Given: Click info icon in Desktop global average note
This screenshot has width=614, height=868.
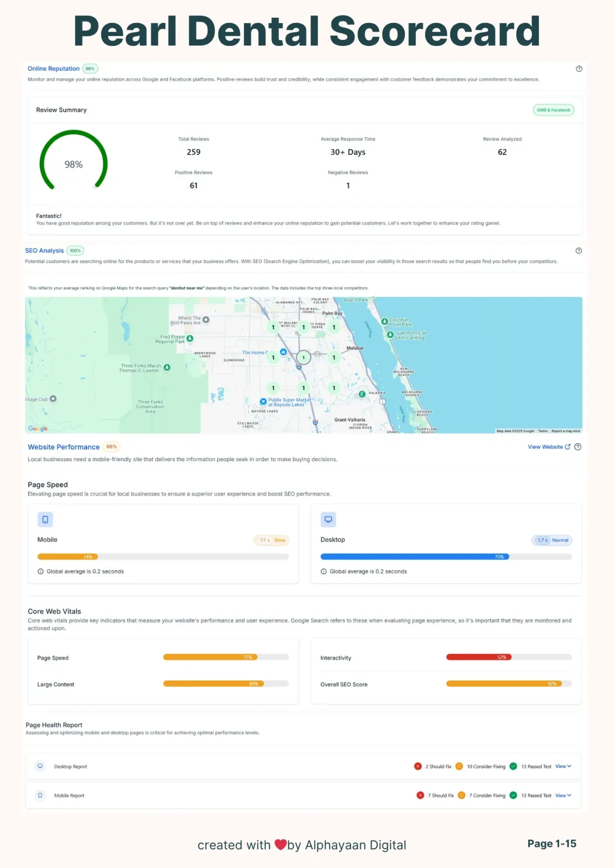Looking at the screenshot, I should click(x=323, y=571).
